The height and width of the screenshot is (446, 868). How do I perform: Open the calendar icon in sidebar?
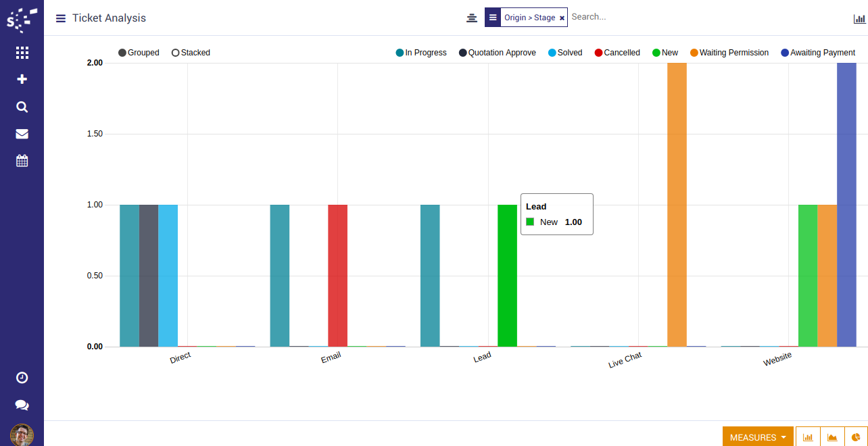22,161
